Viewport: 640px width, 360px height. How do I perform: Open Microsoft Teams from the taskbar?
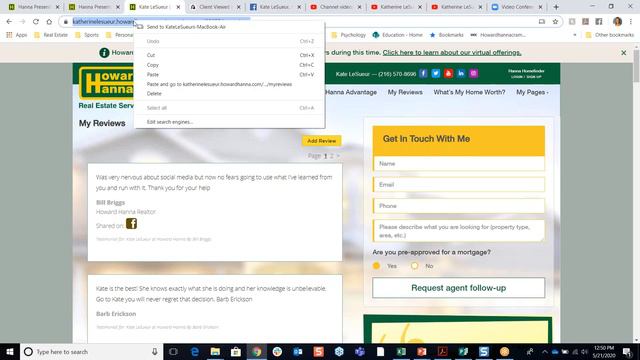[360, 351]
